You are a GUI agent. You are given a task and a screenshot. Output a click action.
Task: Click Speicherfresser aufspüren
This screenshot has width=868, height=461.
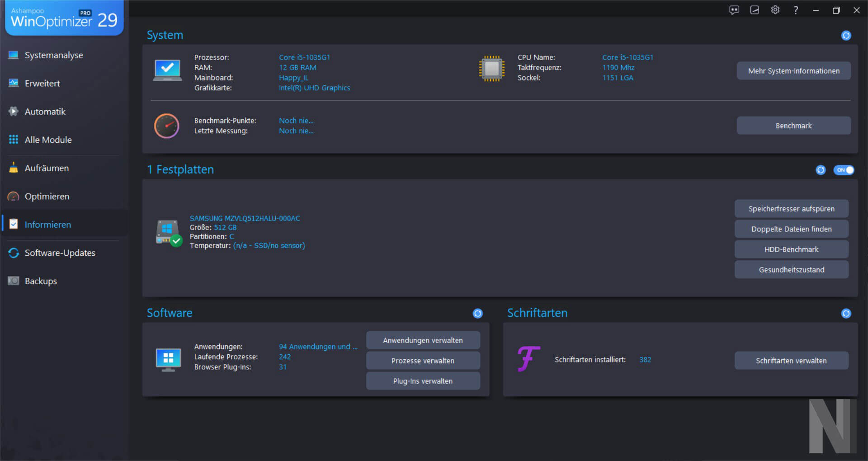(791, 209)
